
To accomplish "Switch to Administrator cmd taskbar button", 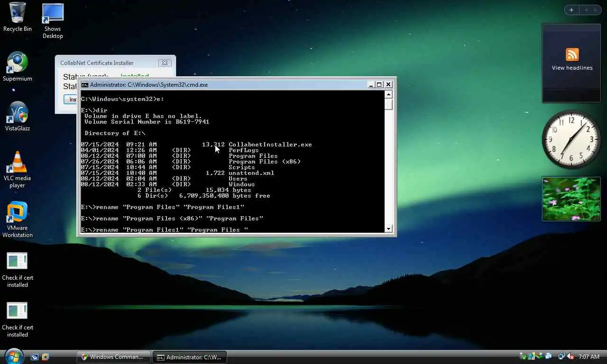I will [190, 357].
